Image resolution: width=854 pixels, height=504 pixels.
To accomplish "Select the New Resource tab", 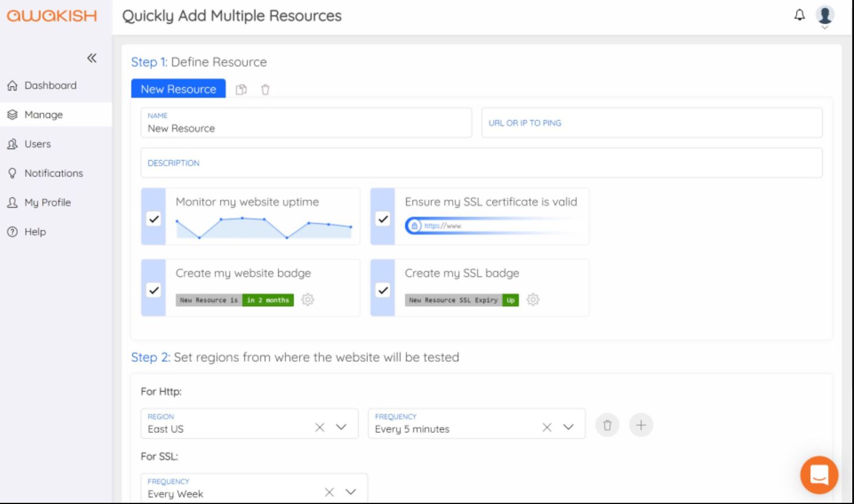I will click(178, 89).
